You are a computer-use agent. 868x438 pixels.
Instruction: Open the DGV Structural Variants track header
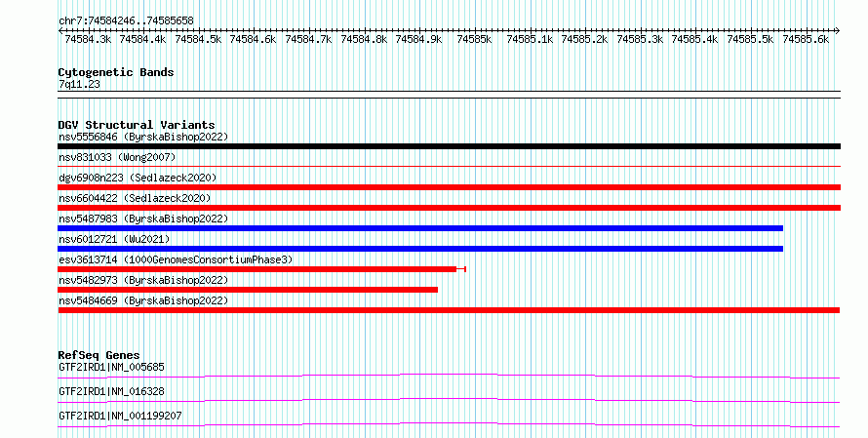[137, 125]
